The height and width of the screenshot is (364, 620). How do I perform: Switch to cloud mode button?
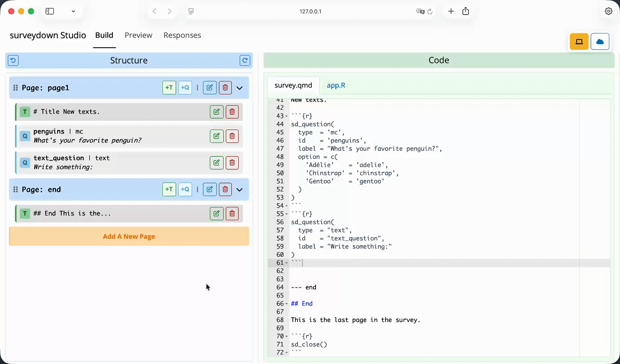600,42
